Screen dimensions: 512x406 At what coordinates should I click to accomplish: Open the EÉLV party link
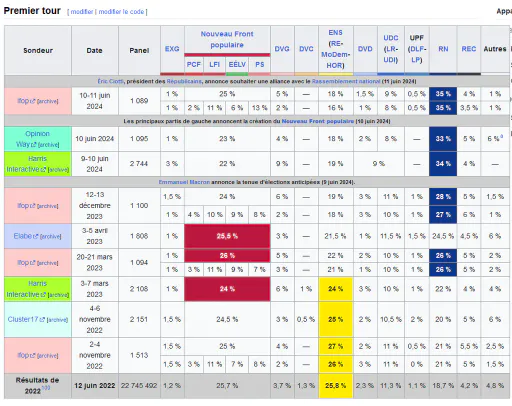pos(237,64)
